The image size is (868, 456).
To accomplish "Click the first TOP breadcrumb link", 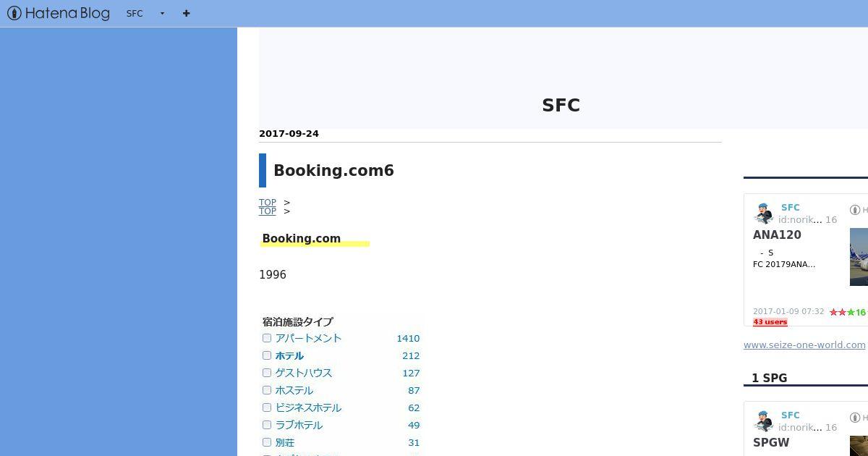I will point(268,203).
